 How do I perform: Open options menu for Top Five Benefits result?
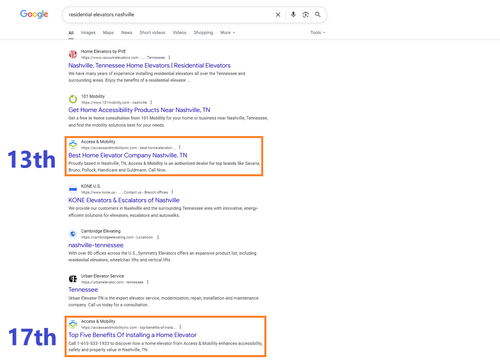tap(180, 327)
